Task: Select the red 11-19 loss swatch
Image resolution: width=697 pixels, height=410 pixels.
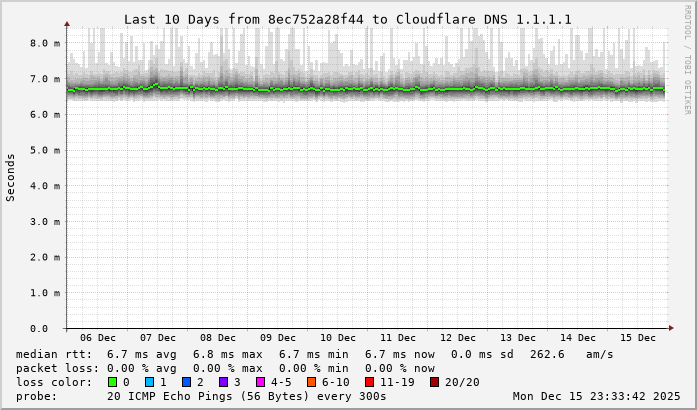Action: 369,382
